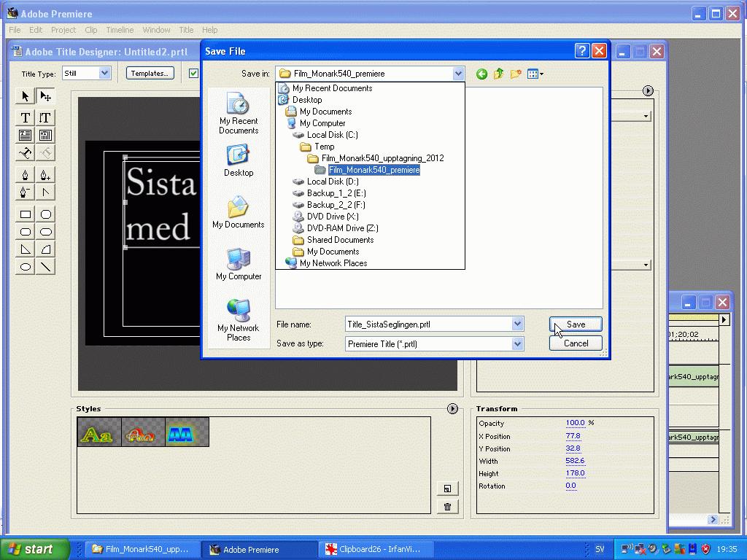Image resolution: width=747 pixels, height=560 pixels.
Task: Click the Templates... button
Action: pos(150,74)
